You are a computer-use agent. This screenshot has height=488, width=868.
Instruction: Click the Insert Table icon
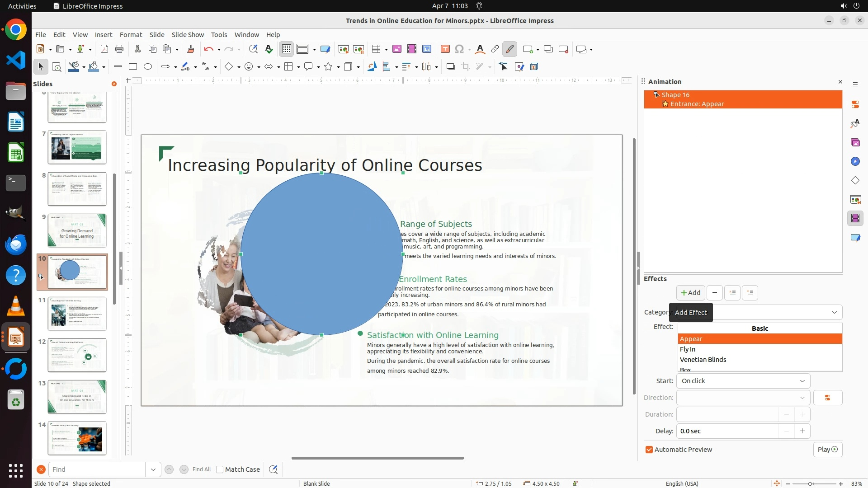point(376,49)
